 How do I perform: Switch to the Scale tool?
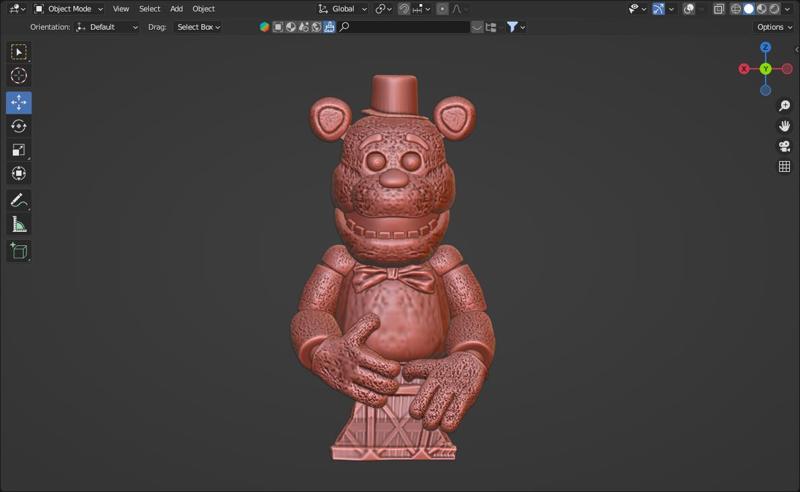(19, 150)
